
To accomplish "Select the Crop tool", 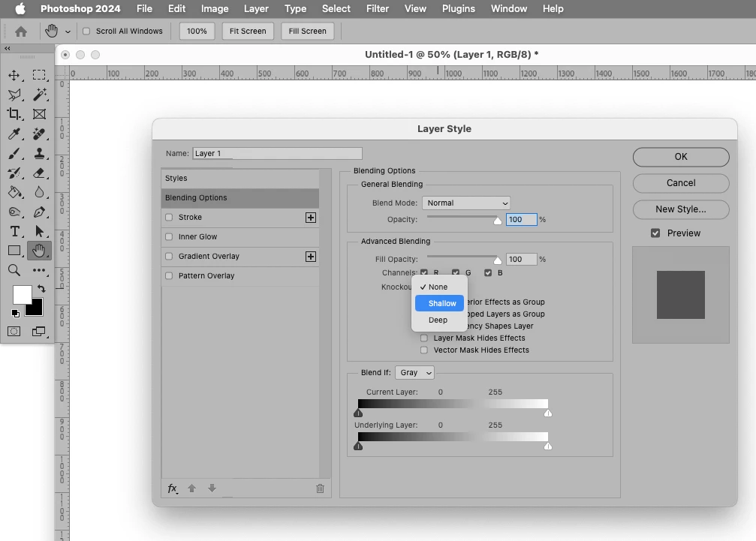I will pyautogui.click(x=14, y=114).
